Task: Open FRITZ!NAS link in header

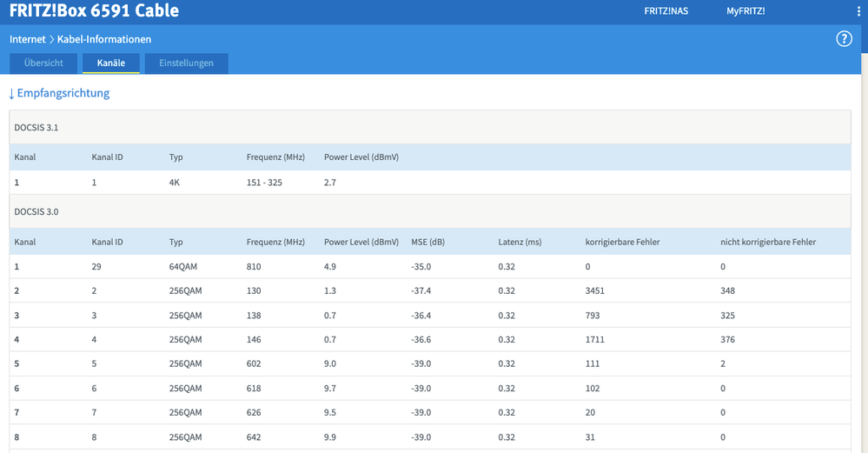Action: tap(666, 11)
